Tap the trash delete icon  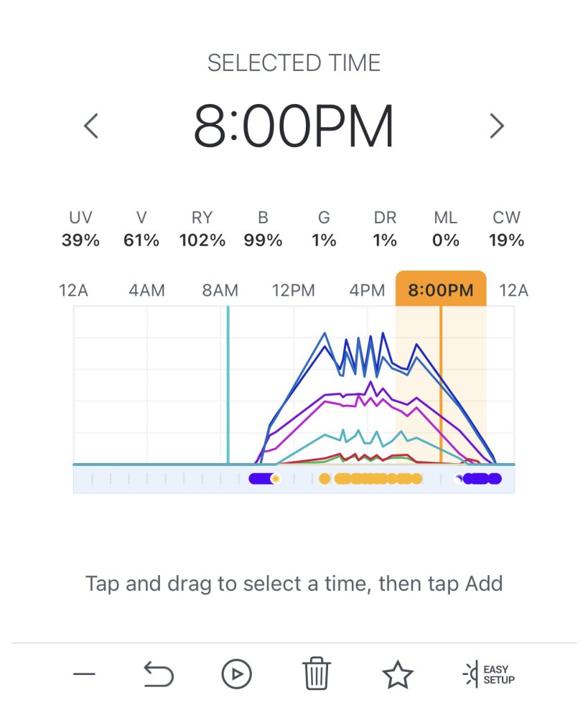coord(316,673)
